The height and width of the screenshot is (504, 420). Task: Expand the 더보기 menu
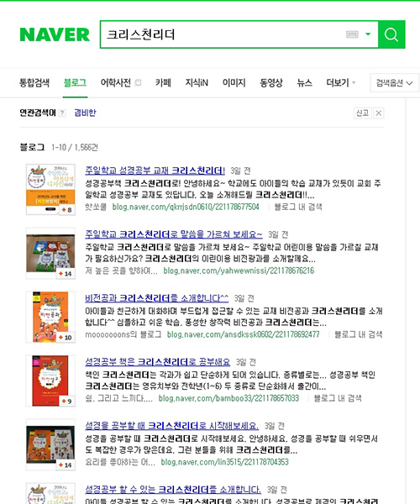pos(341,83)
